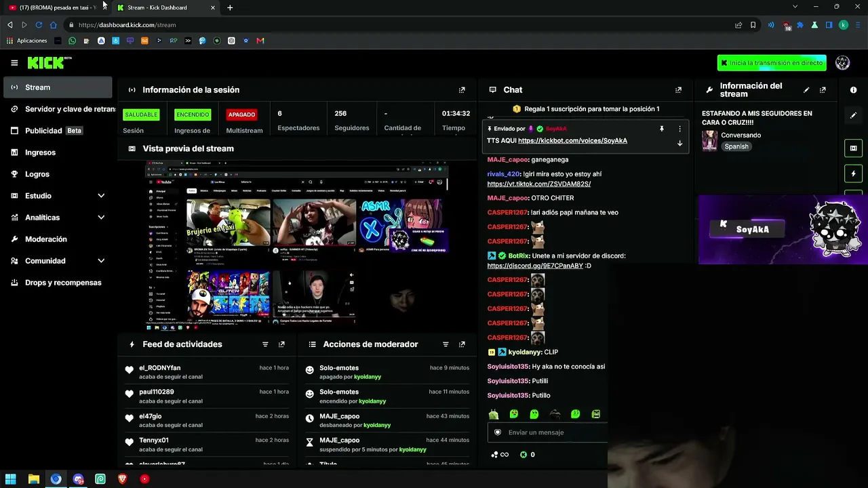The image size is (868, 488).
Task: Bookmark this page in address bar
Action: 753,25
